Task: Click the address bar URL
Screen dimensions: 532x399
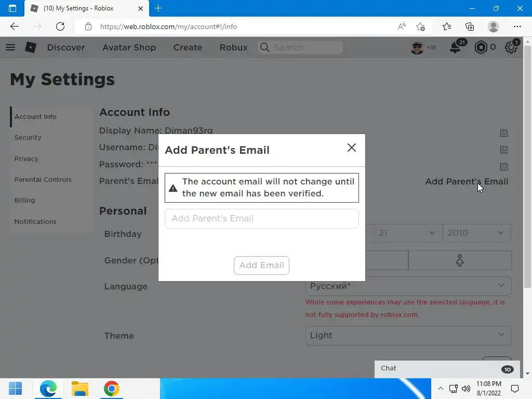Action: click(x=169, y=26)
